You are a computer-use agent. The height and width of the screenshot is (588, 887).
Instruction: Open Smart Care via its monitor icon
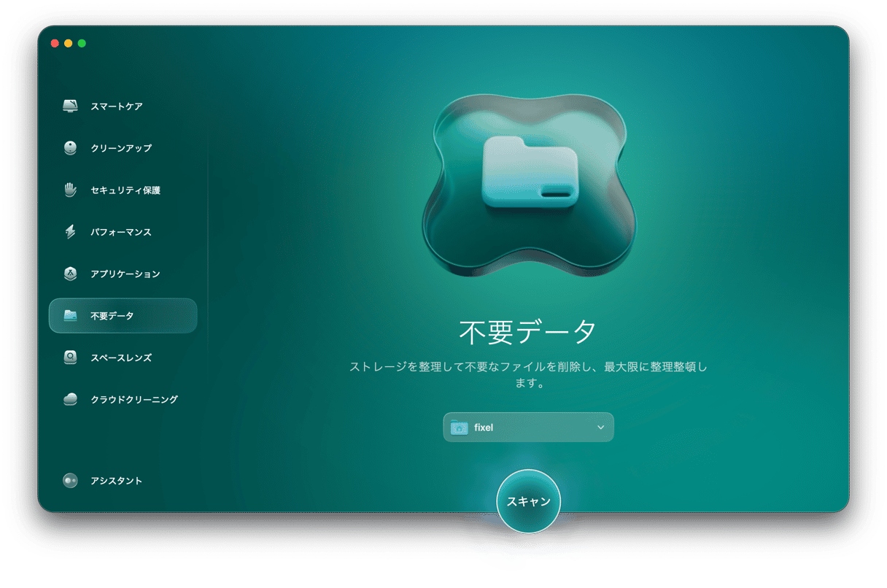coord(70,106)
